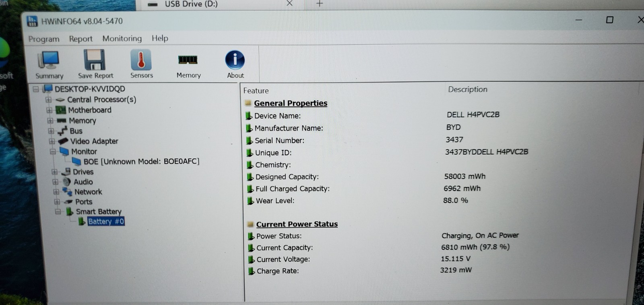This screenshot has width=644, height=305.
Task: Expand the Central Processor(s) node
Action: tap(48, 100)
